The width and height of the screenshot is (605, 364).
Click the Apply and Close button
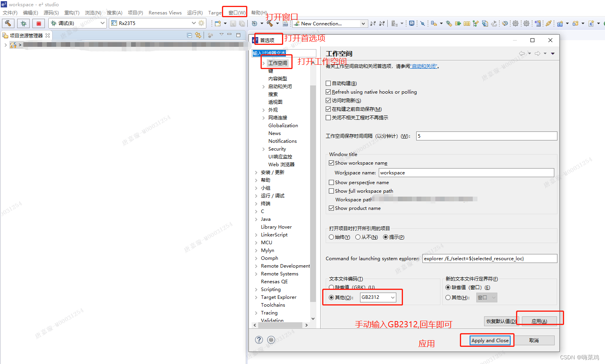click(x=490, y=340)
